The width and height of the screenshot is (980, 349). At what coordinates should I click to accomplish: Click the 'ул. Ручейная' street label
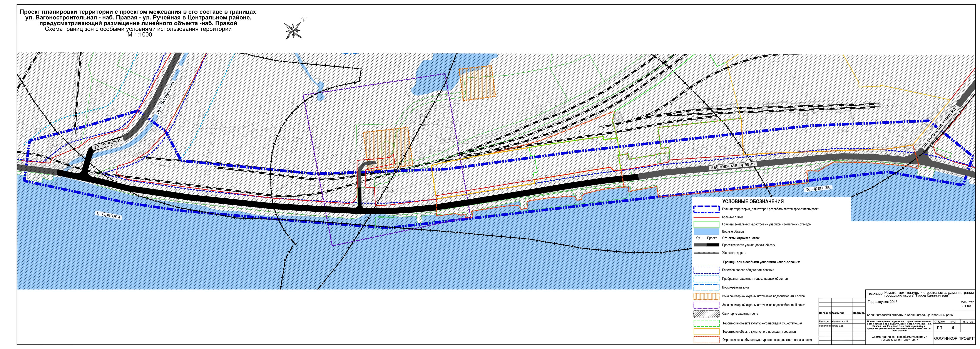(x=108, y=144)
